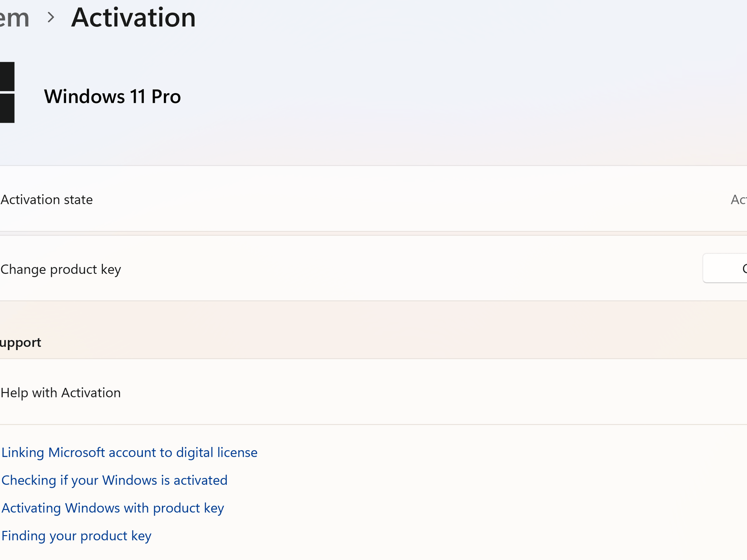Open Linking Microsoft account to digital license link
747x560 pixels.
click(129, 452)
